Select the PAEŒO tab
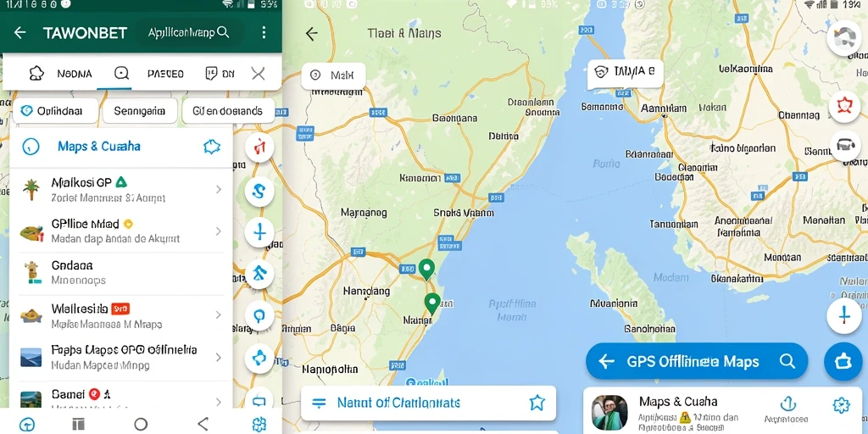868x434 pixels. tap(165, 74)
